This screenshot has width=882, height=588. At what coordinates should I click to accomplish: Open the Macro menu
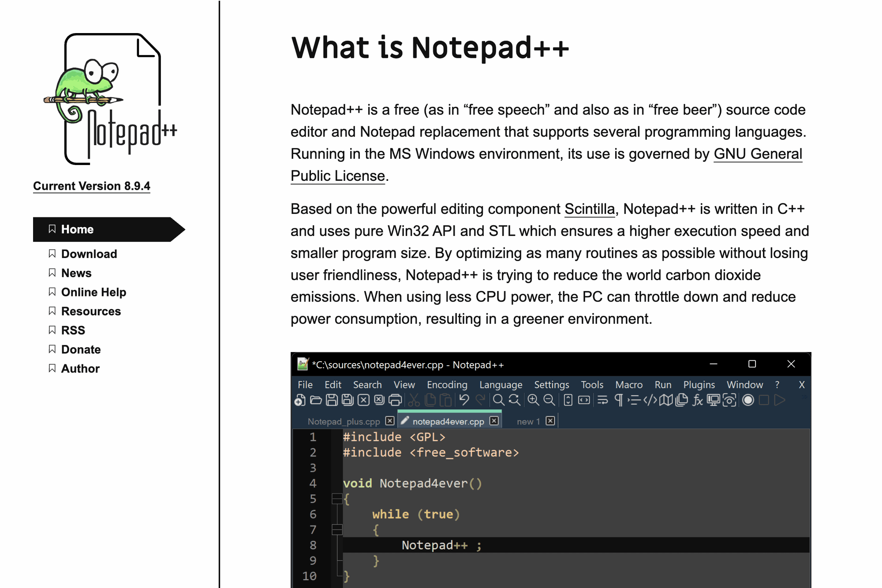tap(629, 385)
